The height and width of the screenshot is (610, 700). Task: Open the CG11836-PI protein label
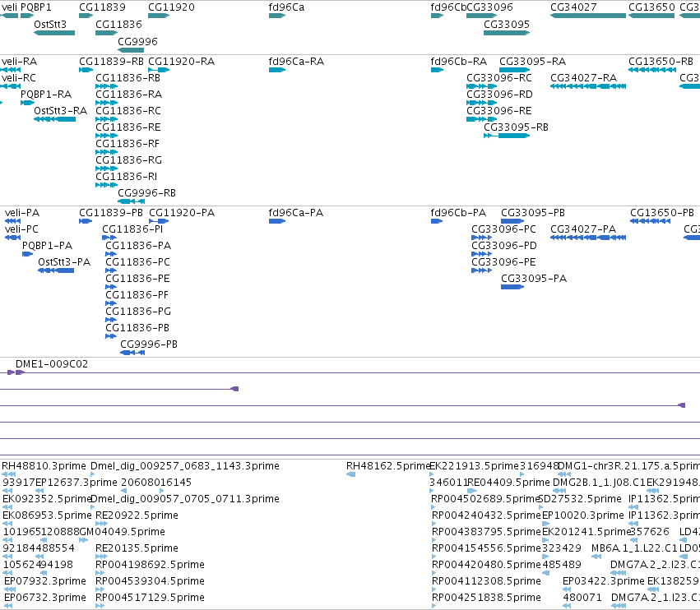[132, 229]
